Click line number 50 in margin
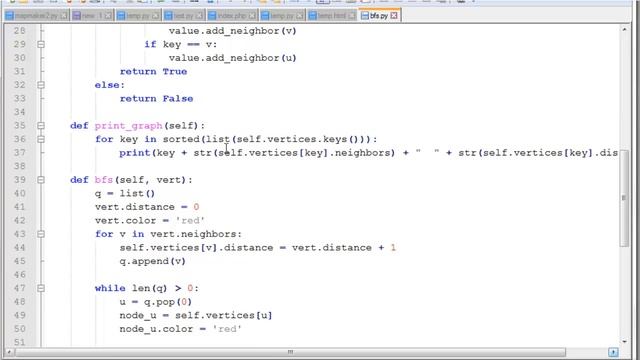The image size is (640, 360). pyautogui.click(x=20, y=329)
